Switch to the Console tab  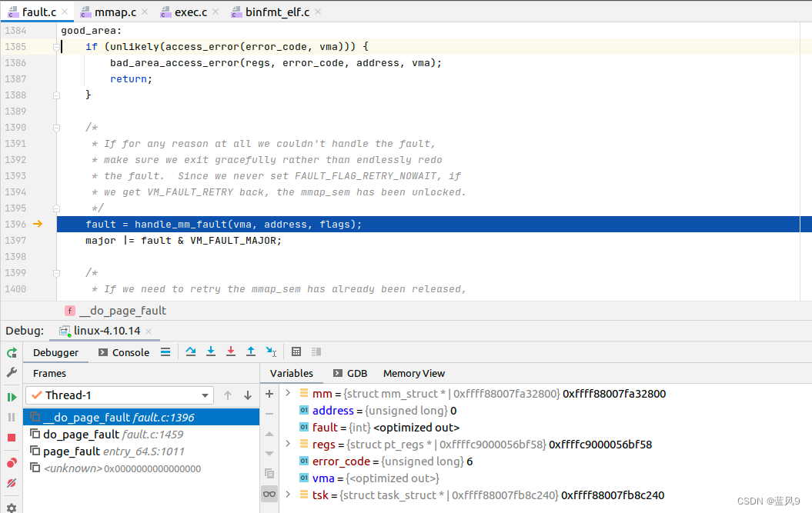pyautogui.click(x=124, y=352)
